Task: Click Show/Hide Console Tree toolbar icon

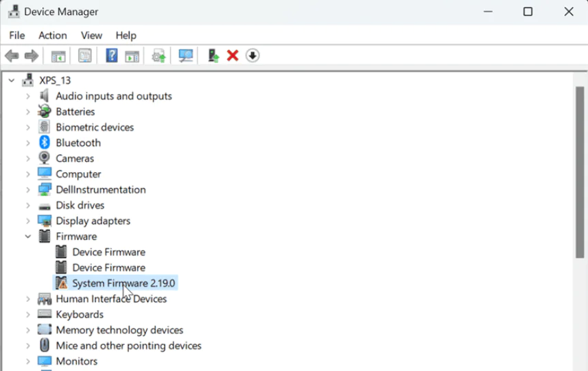Action: point(58,56)
